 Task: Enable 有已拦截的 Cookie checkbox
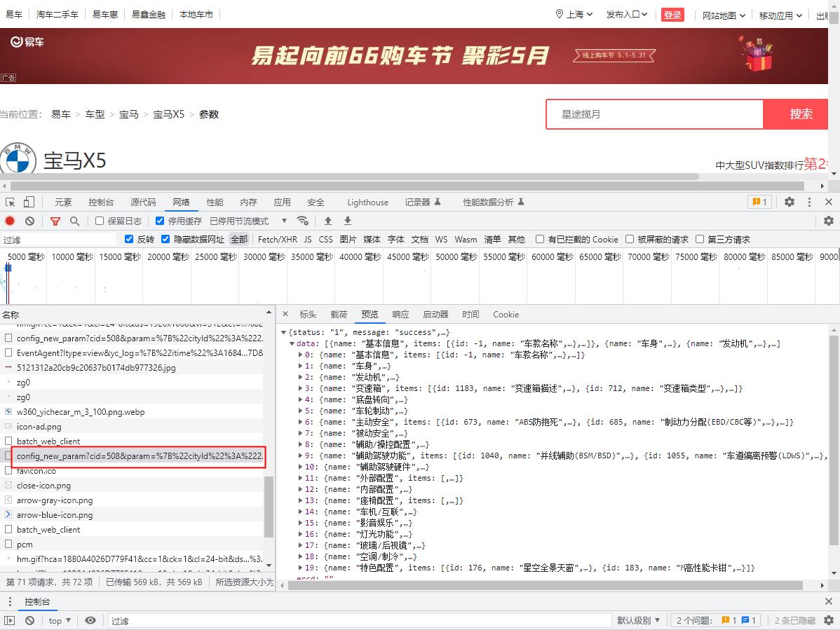[x=540, y=239]
